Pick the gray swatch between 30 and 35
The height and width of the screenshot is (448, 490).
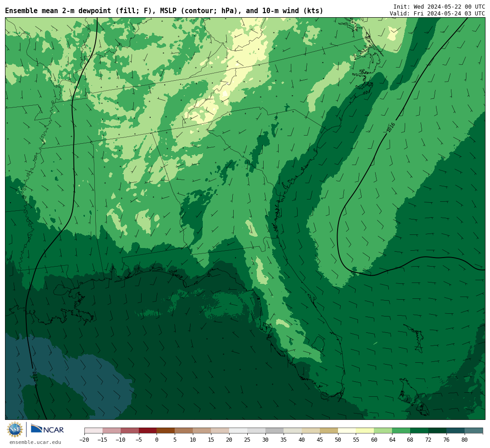tap(274, 431)
